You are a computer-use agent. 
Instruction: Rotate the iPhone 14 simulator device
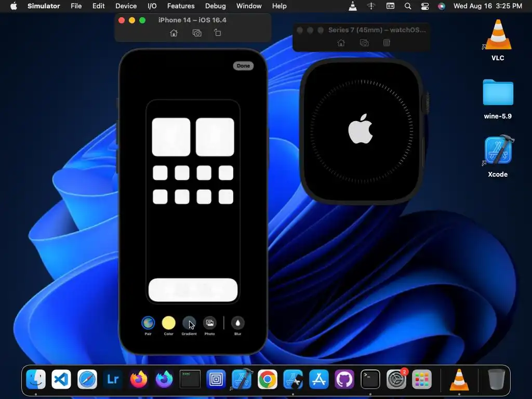pos(218,33)
